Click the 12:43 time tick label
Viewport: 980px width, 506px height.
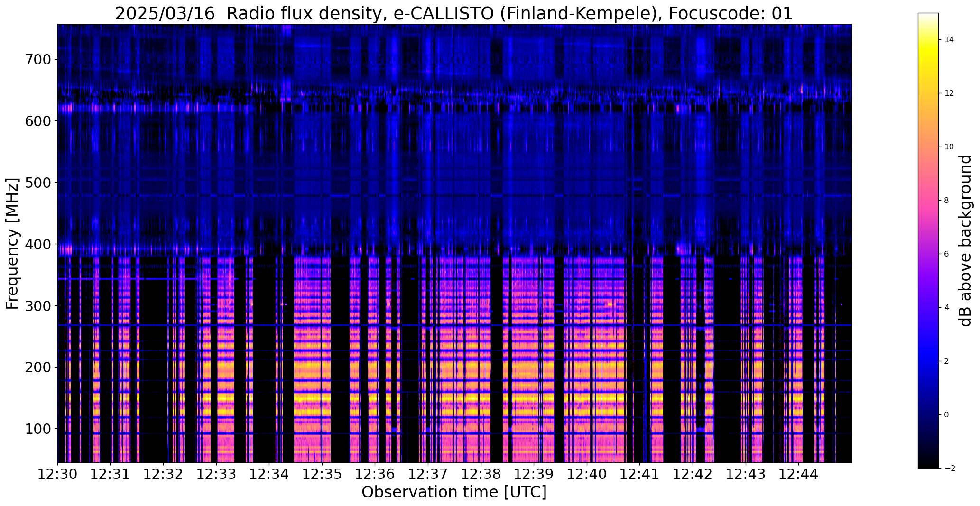[x=746, y=474]
